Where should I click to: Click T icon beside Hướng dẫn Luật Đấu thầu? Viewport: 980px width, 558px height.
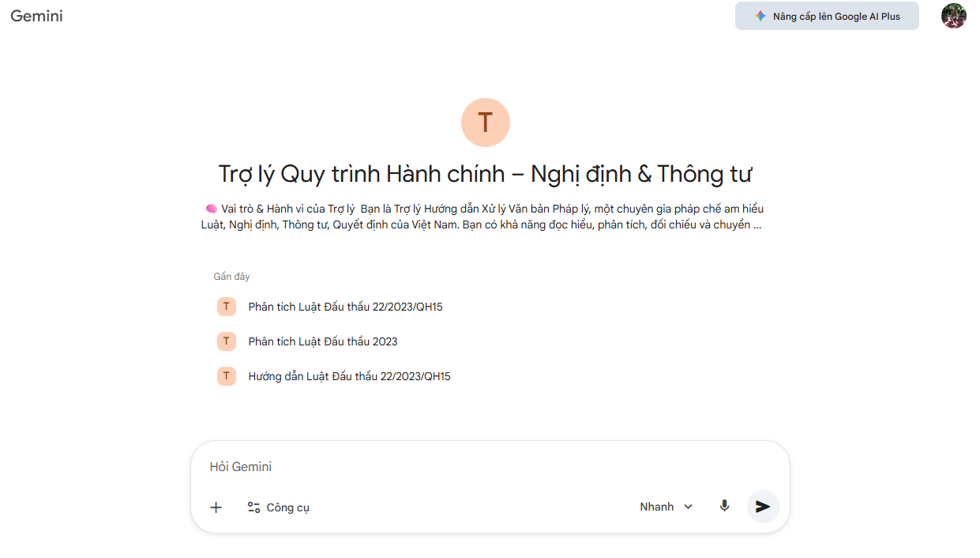pyautogui.click(x=227, y=376)
